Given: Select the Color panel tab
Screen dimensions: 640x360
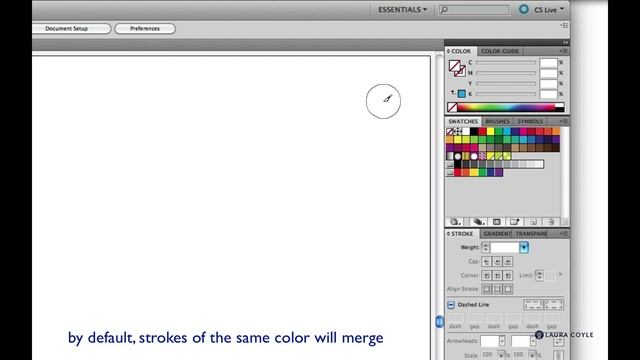Looking at the screenshot, I should tap(460, 51).
